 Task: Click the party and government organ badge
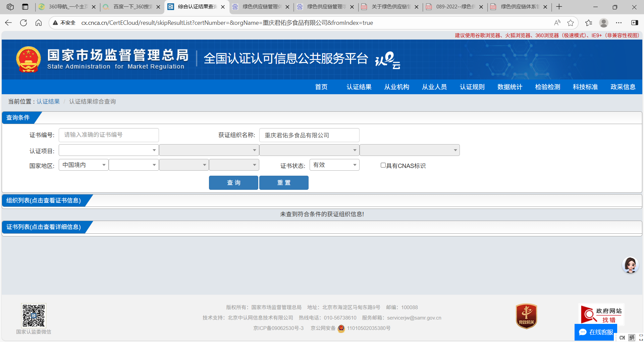[526, 316]
